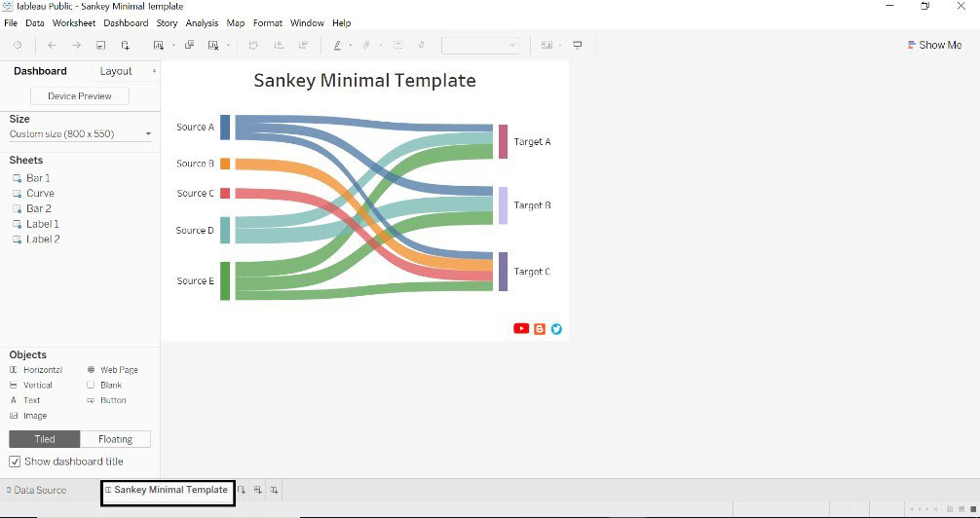Click the Sort ascending icon
The height and width of the screenshot is (518, 980).
click(x=279, y=45)
